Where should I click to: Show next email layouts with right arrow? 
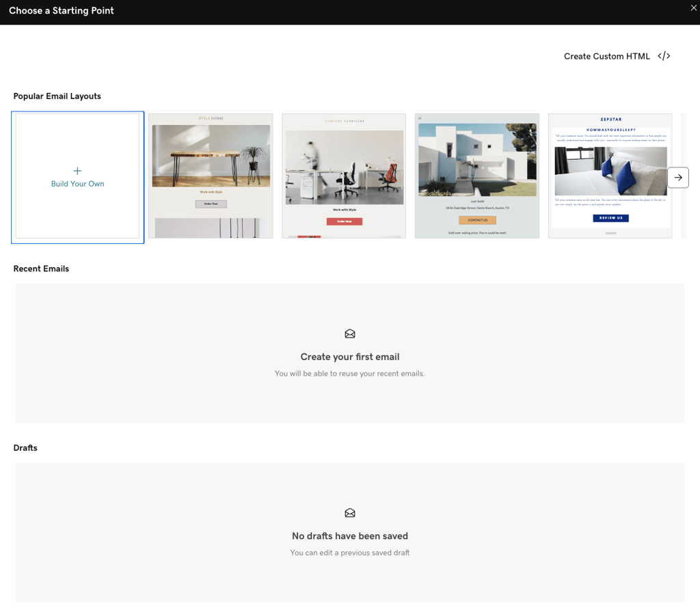click(x=678, y=178)
